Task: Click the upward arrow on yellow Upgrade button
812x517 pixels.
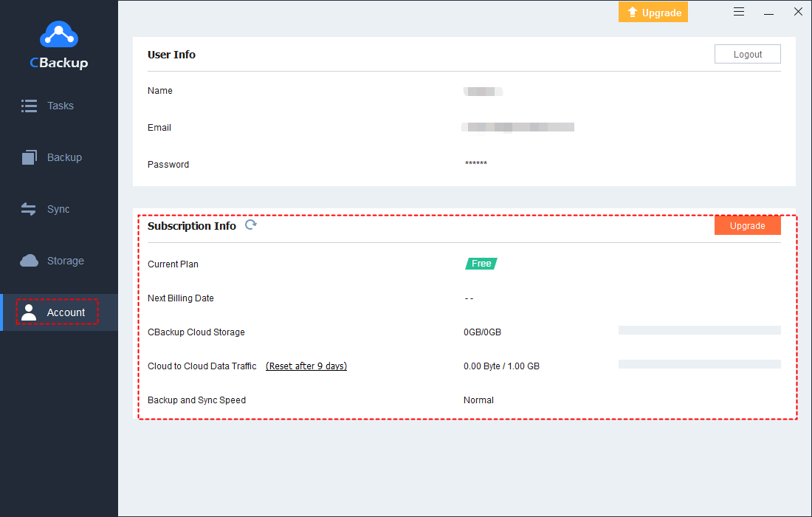Action: (x=633, y=13)
